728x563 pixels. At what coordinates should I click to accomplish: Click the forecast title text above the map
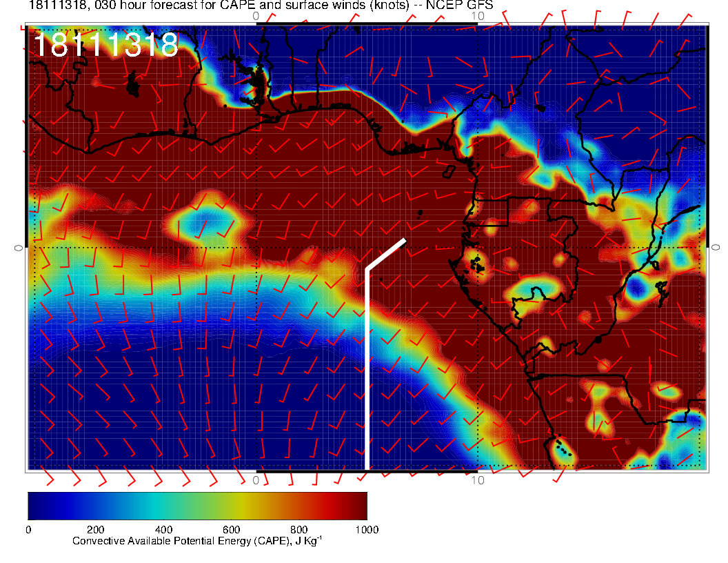coord(270,6)
